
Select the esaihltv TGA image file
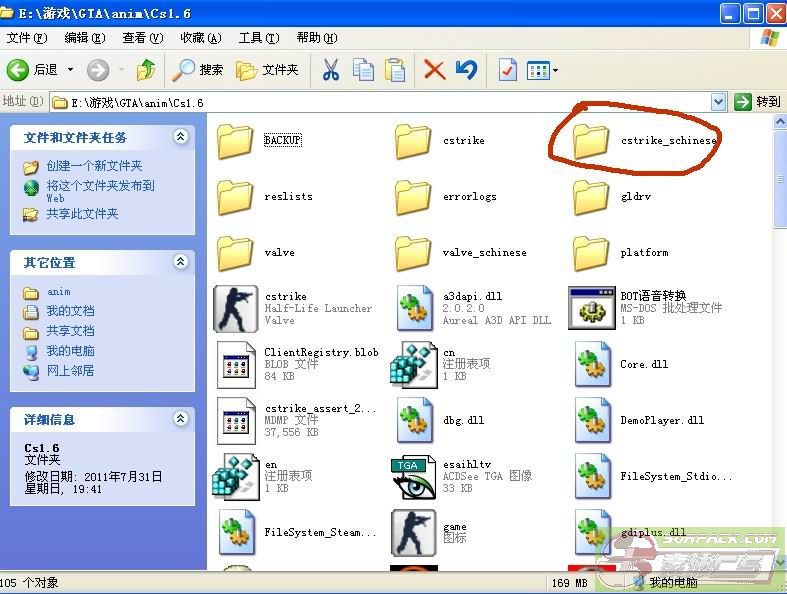point(414,476)
